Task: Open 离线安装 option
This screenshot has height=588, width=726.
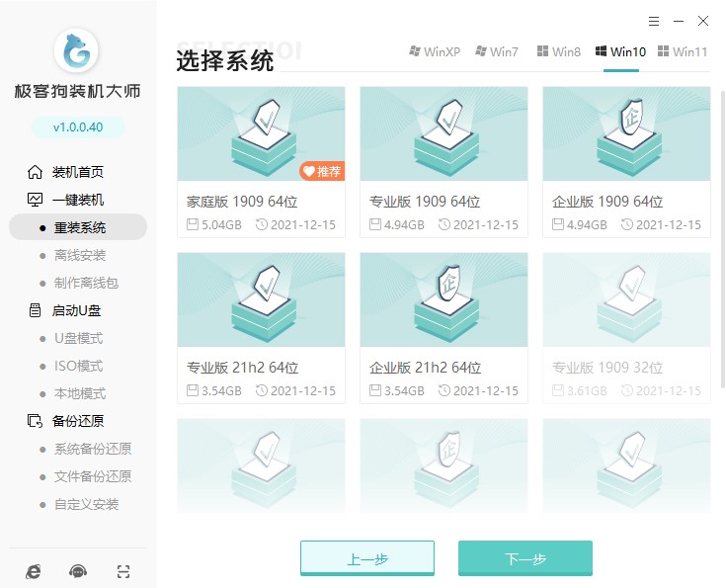Action: point(80,255)
